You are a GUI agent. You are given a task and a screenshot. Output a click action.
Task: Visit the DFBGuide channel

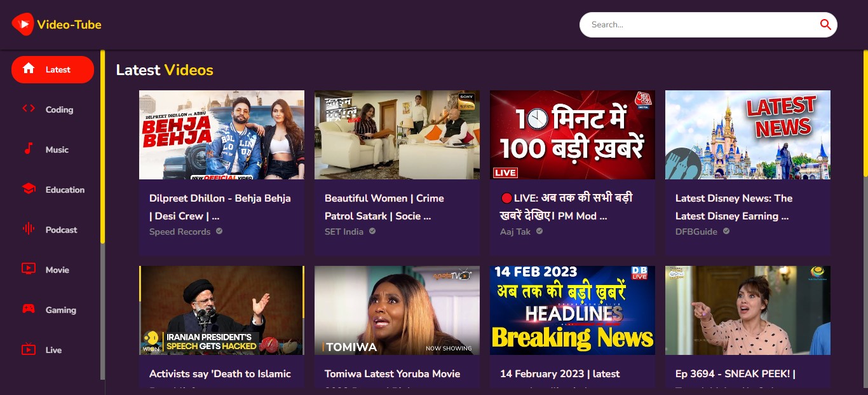tap(696, 232)
